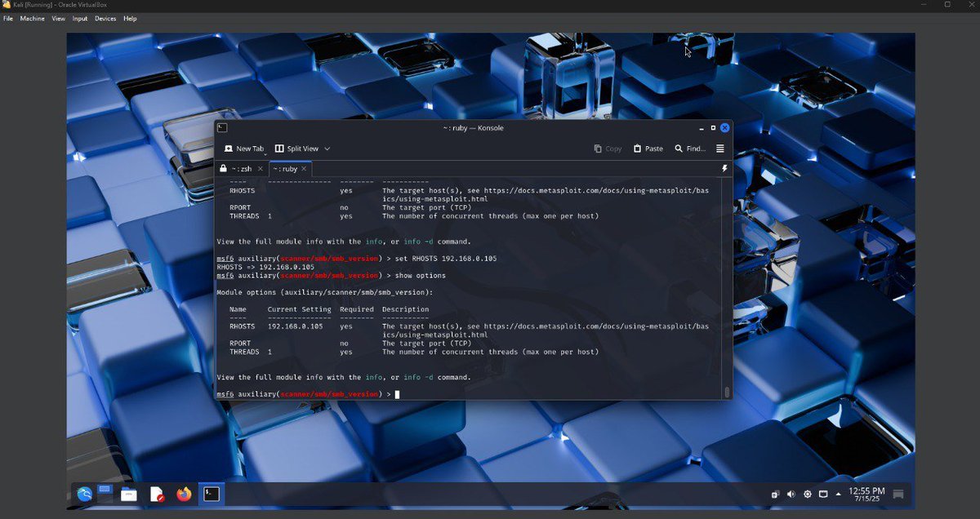Screen dimensions: 980x519
Task: Click the 'Required' column header
Action: pos(357,309)
